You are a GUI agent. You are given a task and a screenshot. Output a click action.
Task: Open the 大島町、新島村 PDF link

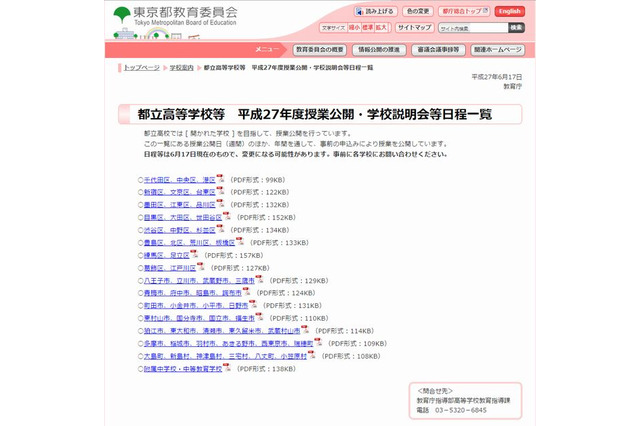225,357
